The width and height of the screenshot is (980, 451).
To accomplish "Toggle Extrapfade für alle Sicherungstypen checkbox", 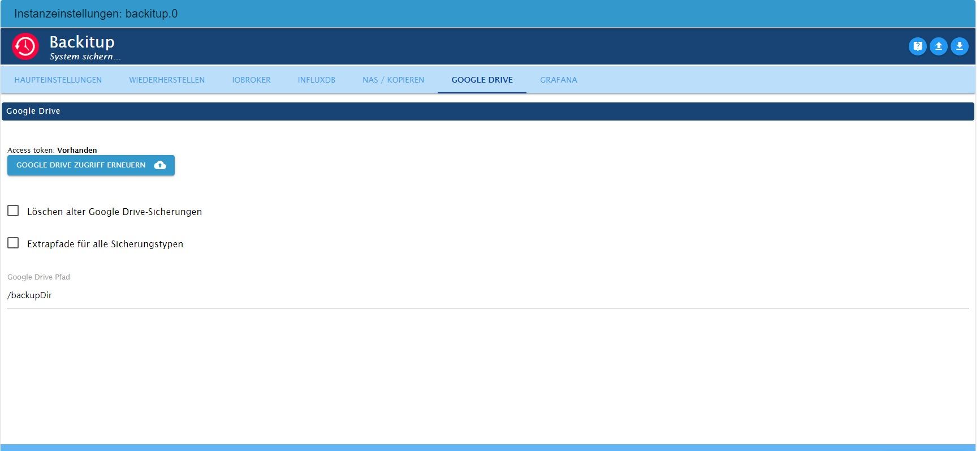I will click(13, 243).
